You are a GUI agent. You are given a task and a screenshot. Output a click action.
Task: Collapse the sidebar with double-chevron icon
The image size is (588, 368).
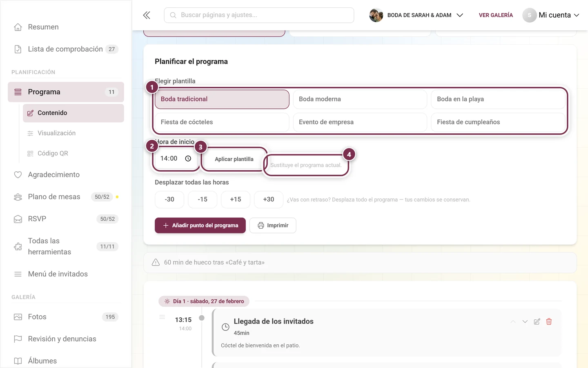click(147, 15)
